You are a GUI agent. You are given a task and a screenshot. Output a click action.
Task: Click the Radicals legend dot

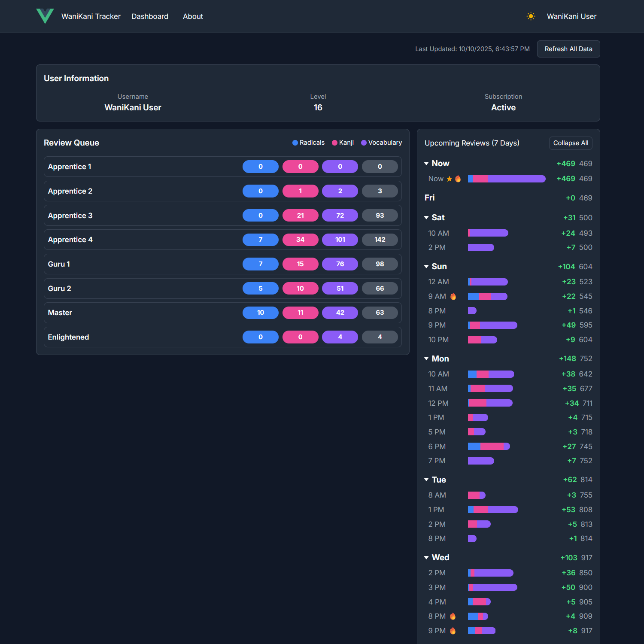tap(295, 143)
